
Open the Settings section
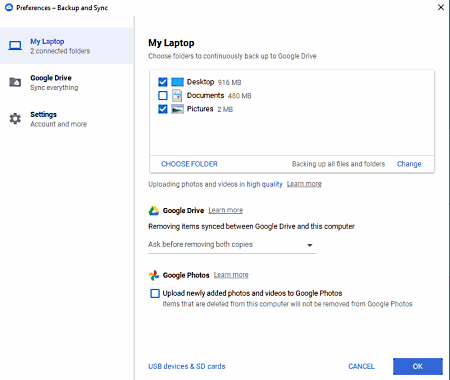coord(67,119)
